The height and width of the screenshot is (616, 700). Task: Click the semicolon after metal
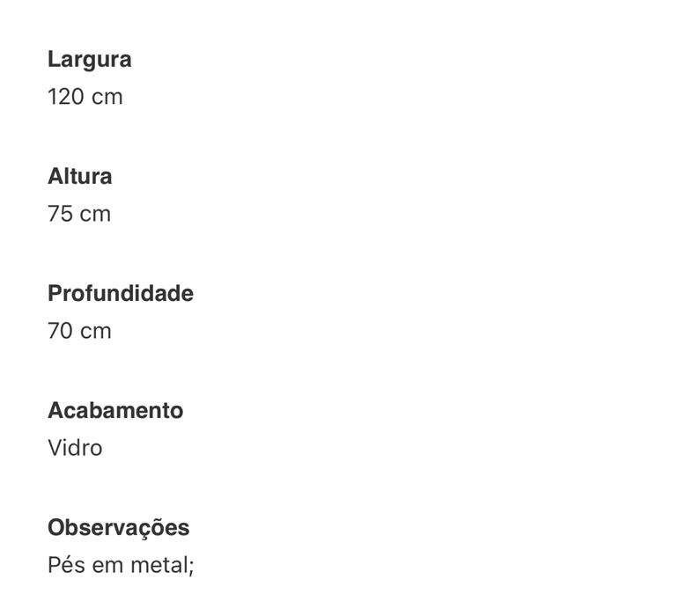pyautogui.click(x=189, y=567)
